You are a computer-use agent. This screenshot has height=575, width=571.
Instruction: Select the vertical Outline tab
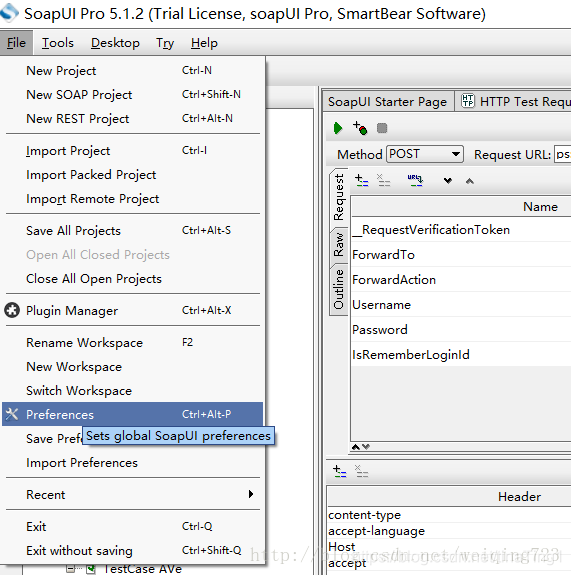tap(338, 289)
